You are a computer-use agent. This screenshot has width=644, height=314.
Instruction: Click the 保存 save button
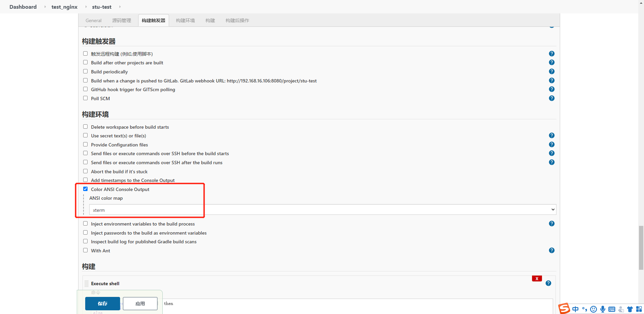[x=102, y=304]
